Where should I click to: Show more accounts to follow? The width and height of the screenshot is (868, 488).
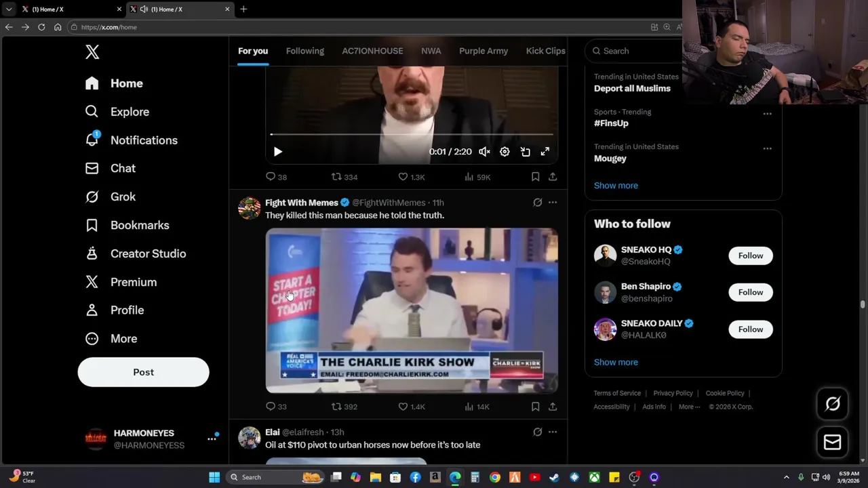pos(616,362)
